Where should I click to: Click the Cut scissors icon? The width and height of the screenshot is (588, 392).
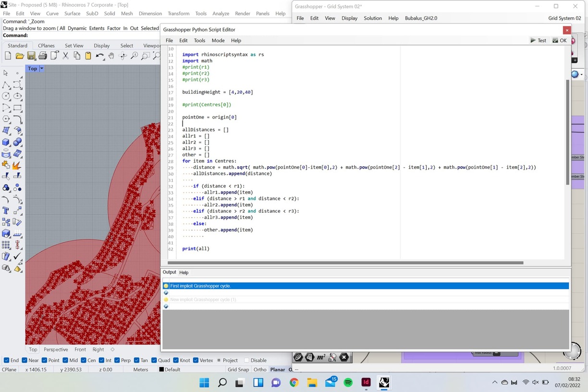tap(66, 56)
